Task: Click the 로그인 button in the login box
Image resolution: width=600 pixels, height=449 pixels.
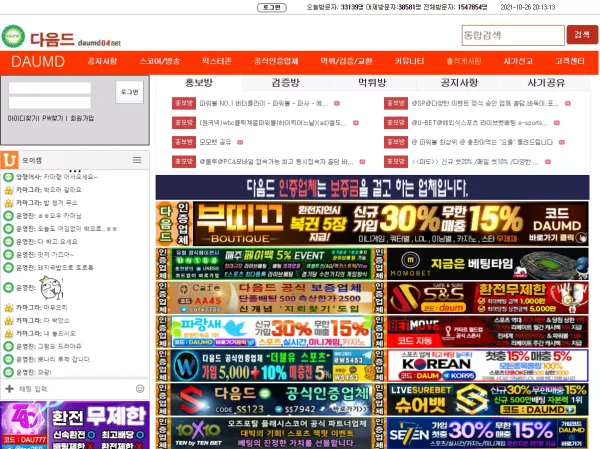Action: pyautogui.click(x=130, y=92)
